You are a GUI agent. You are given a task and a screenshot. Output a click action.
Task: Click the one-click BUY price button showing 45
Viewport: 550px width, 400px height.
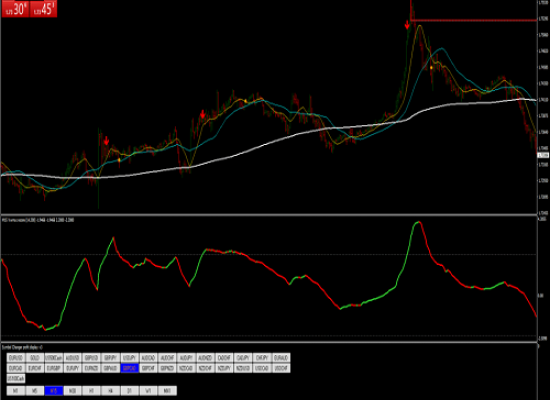(43, 9)
